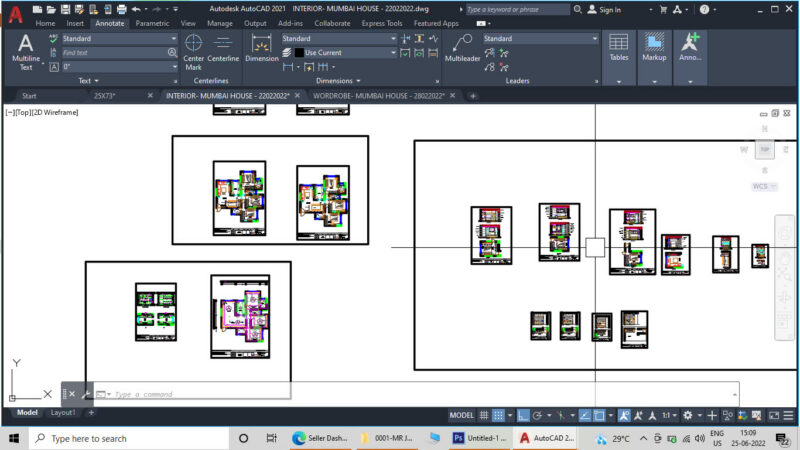Click the Help question mark icon
The height and width of the screenshot is (450, 800).
(704, 9)
